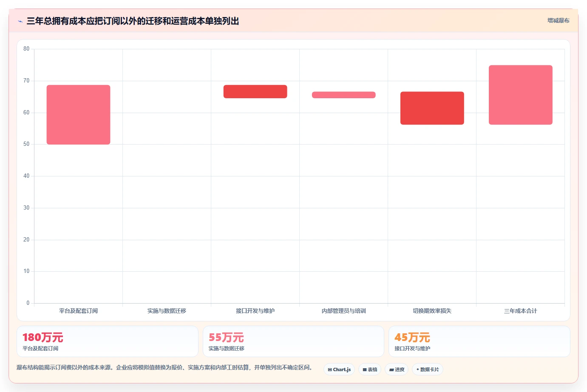Viewport: 587px width, 392px height.
Task: Click the blue lightning icon beside the title
Action: [20, 21]
